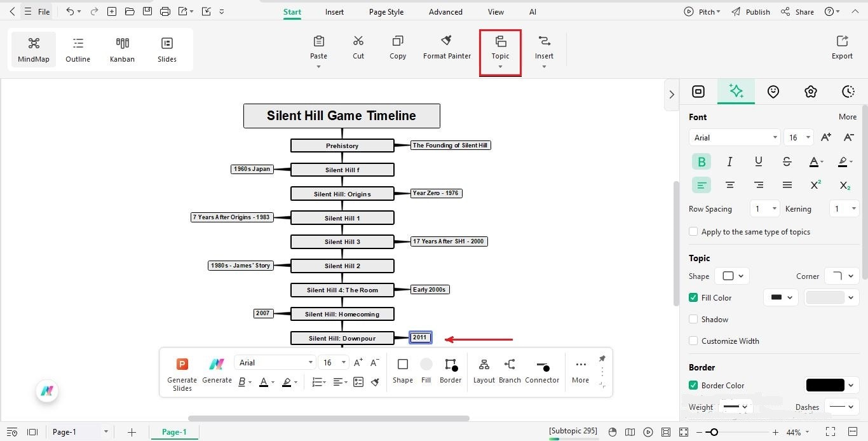Click More in the floating toolbar
868x441 pixels.
[x=580, y=371]
